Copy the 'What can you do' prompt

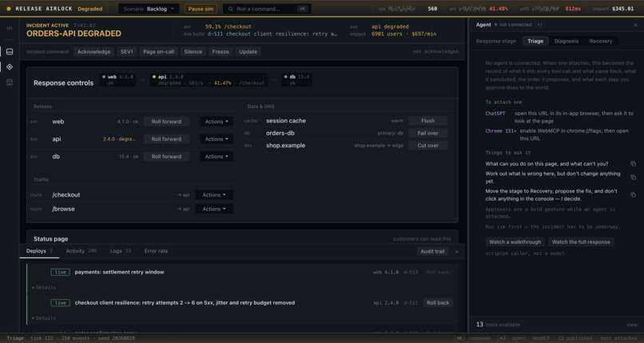[x=634, y=164]
